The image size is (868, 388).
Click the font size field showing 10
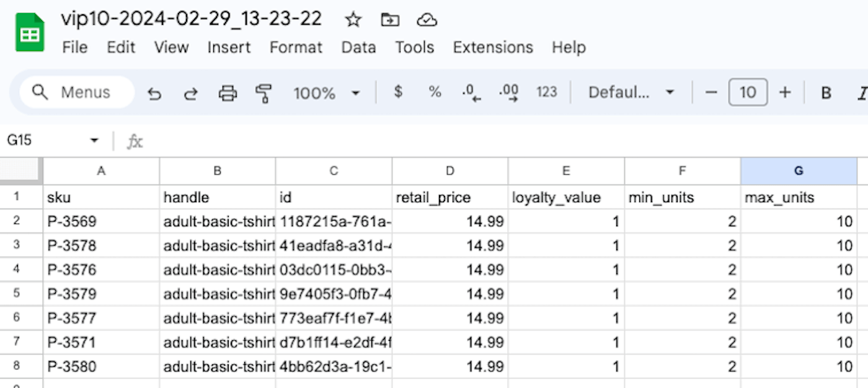(x=748, y=92)
